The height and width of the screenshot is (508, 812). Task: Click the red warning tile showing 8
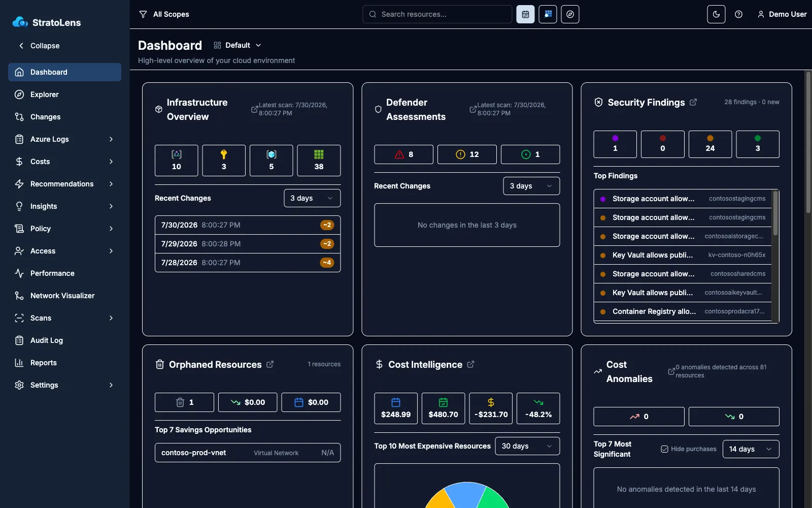403,154
